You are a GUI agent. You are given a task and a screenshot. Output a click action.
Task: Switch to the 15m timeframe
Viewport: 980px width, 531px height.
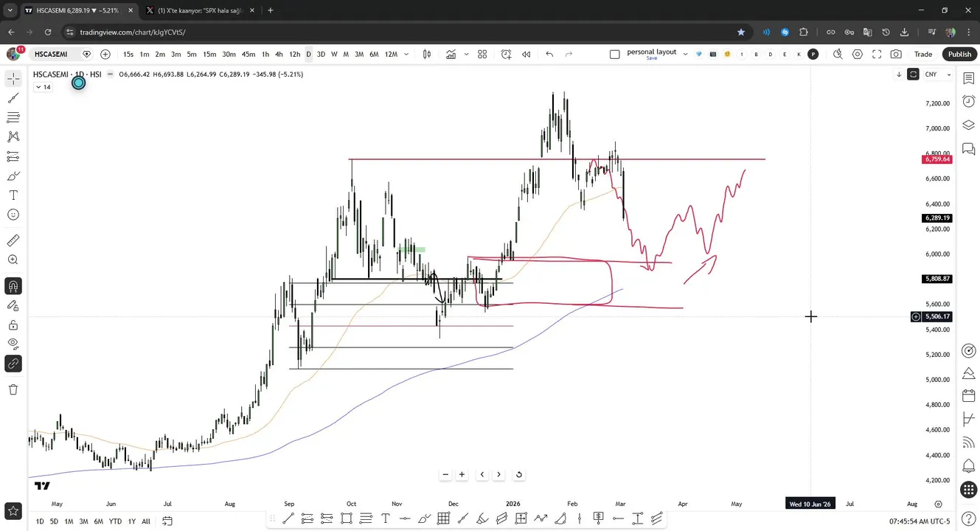(209, 54)
